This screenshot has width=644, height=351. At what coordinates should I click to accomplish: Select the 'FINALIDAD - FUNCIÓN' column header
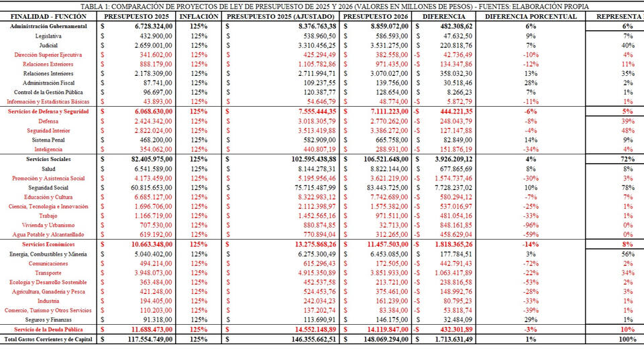click(47, 15)
